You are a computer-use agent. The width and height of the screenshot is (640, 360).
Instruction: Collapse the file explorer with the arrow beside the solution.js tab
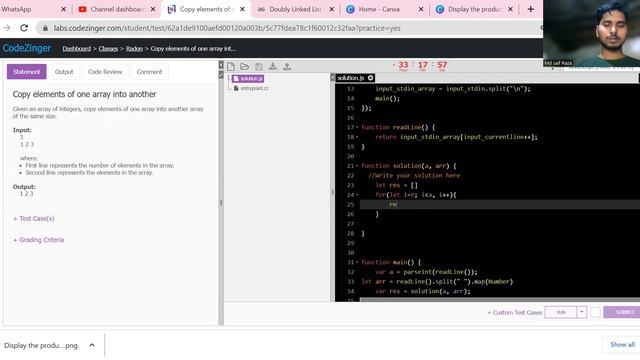pos(332,77)
